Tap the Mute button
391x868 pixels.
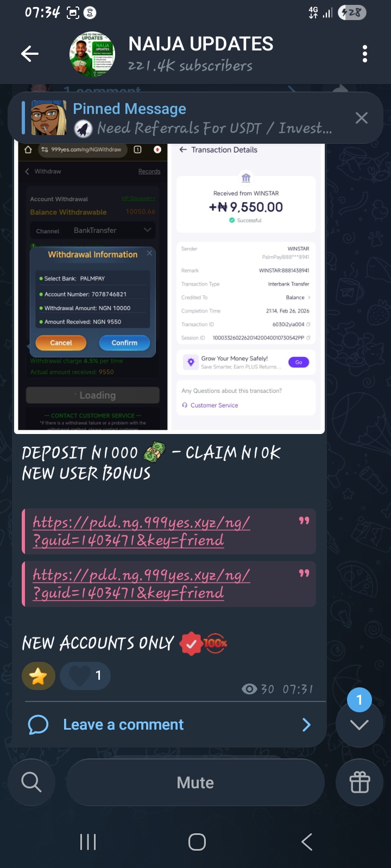[195, 782]
